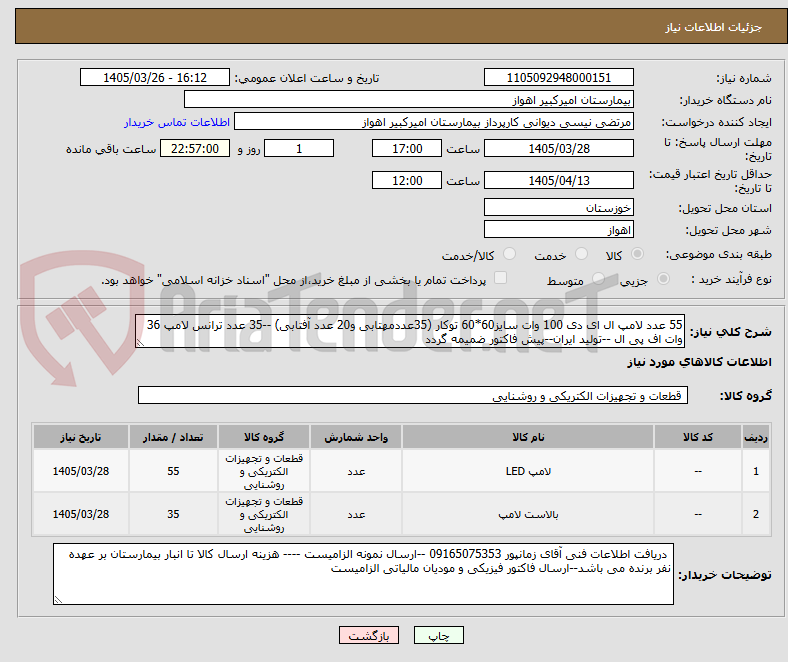This screenshot has width=788, height=662.
Task: Click the نام کالا column header
Action: pyautogui.click(x=528, y=437)
